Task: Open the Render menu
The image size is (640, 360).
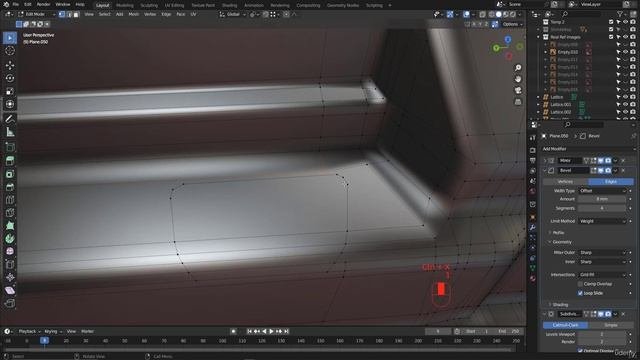Action: 43,5
